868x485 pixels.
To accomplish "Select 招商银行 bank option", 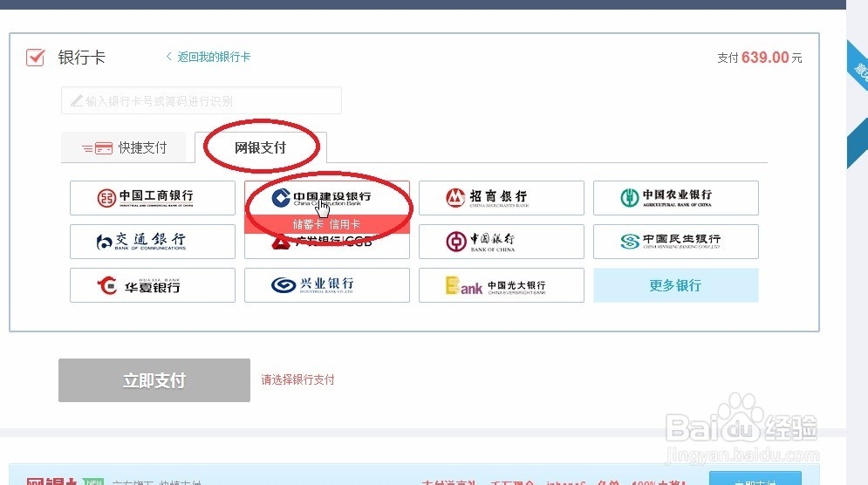I will (502, 198).
